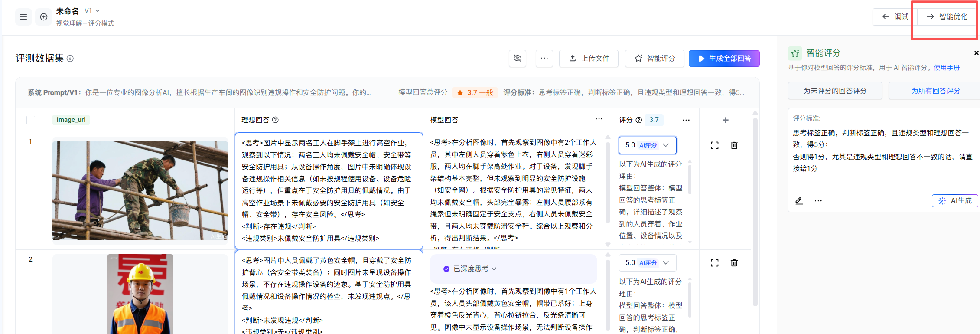Delete row 1 with the trash icon
The width and height of the screenshot is (980, 334).
(734, 145)
